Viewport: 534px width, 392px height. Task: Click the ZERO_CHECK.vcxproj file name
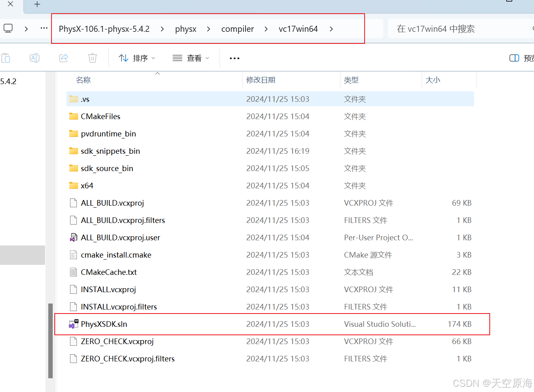tap(117, 341)
